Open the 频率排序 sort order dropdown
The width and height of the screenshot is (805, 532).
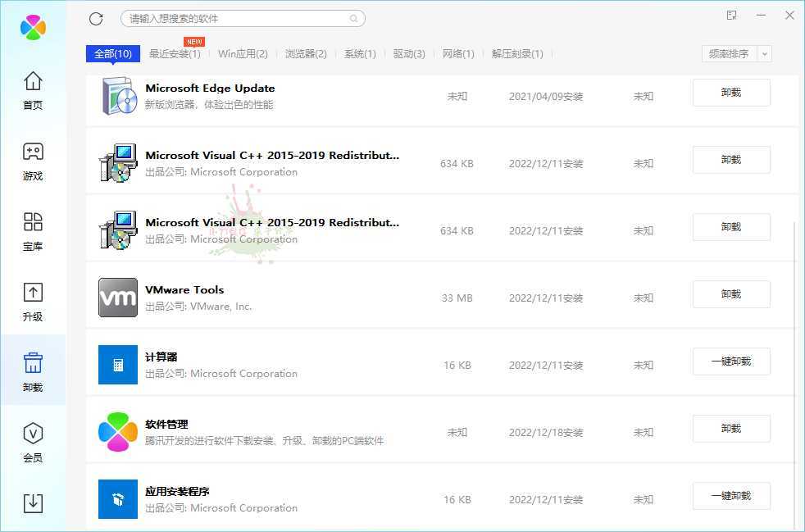736,53
